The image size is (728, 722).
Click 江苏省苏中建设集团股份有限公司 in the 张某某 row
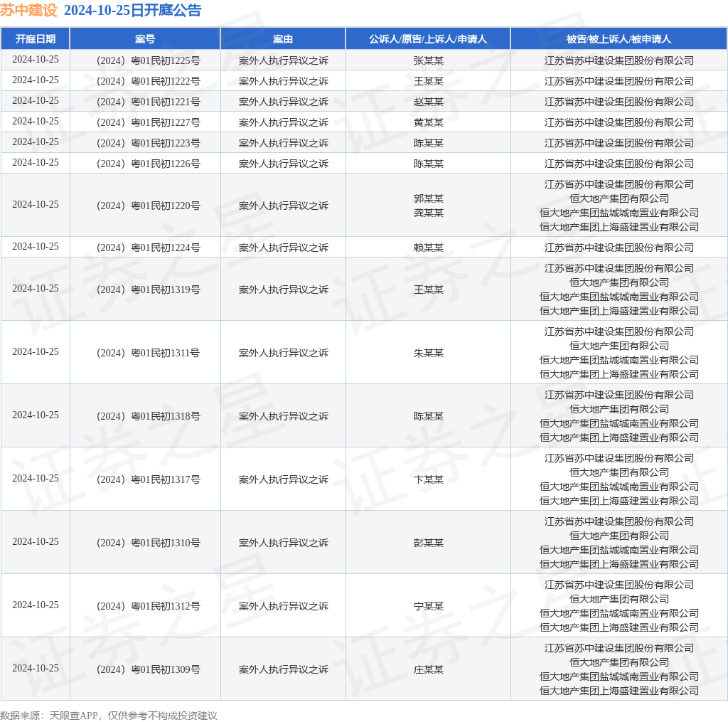[619, 60]
